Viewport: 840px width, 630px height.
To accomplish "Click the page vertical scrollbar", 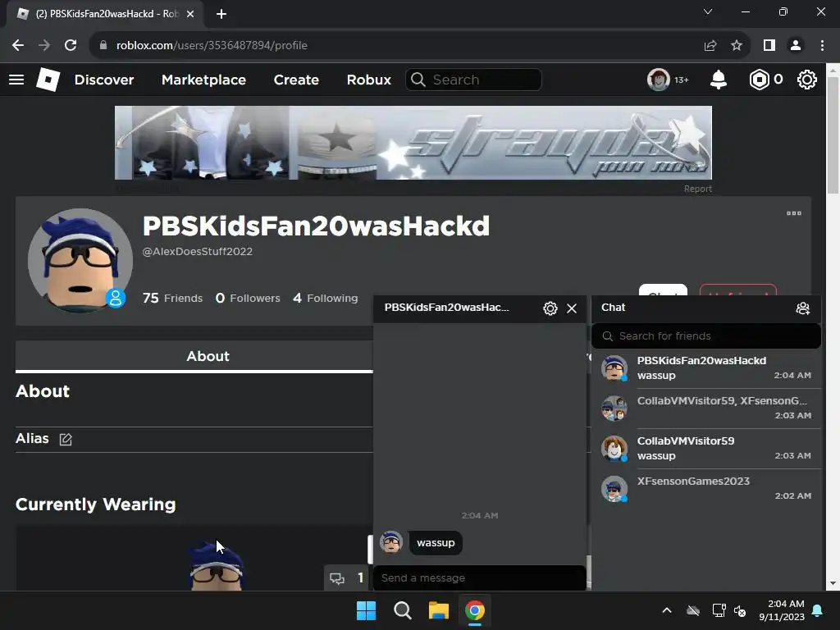I will [833, 135].
